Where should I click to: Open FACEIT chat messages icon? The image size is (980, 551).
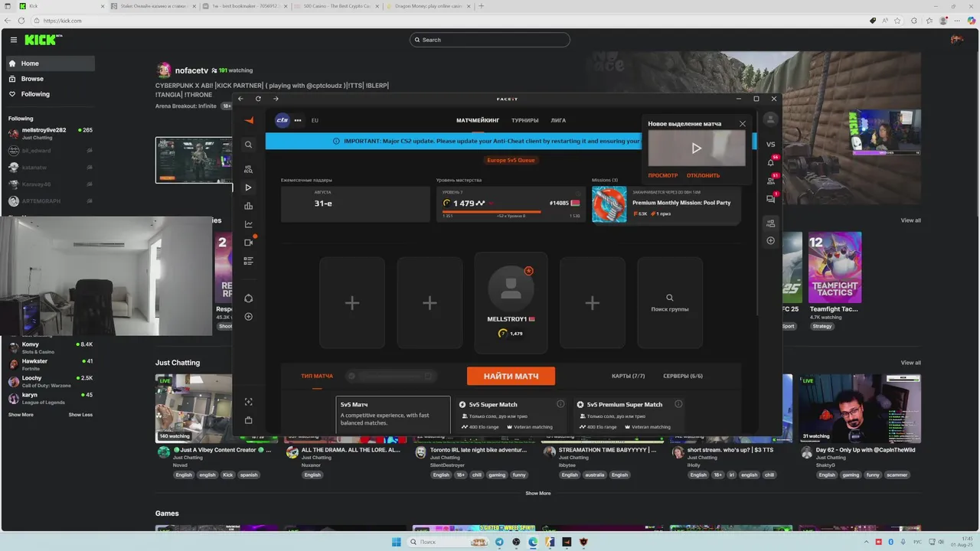click(x=770, y=199)
